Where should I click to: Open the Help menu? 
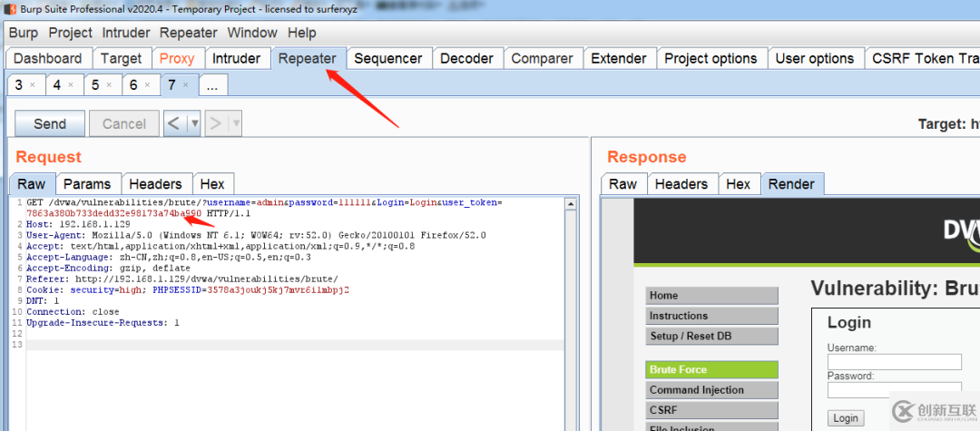pos(302,33)
